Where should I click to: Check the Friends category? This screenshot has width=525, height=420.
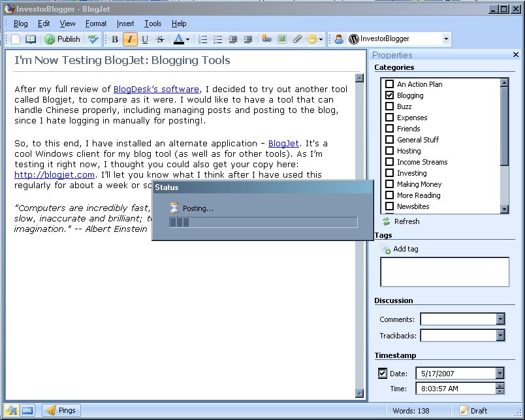click(x=389, y=128)
